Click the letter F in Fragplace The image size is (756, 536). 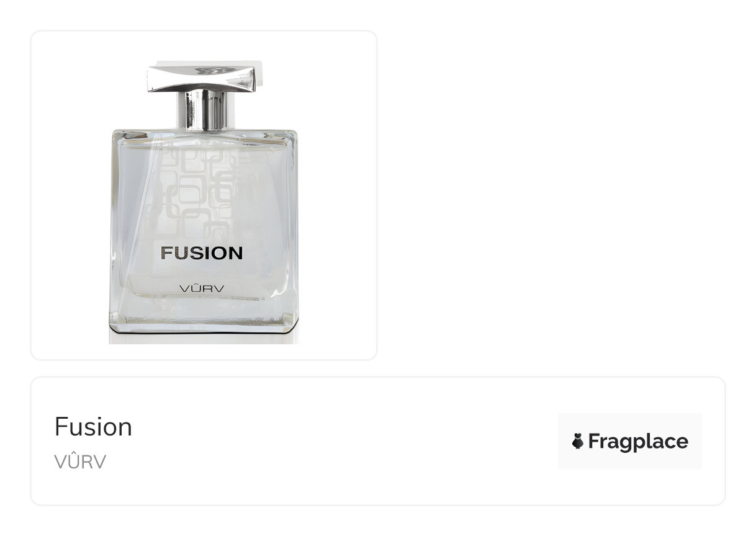594,441
